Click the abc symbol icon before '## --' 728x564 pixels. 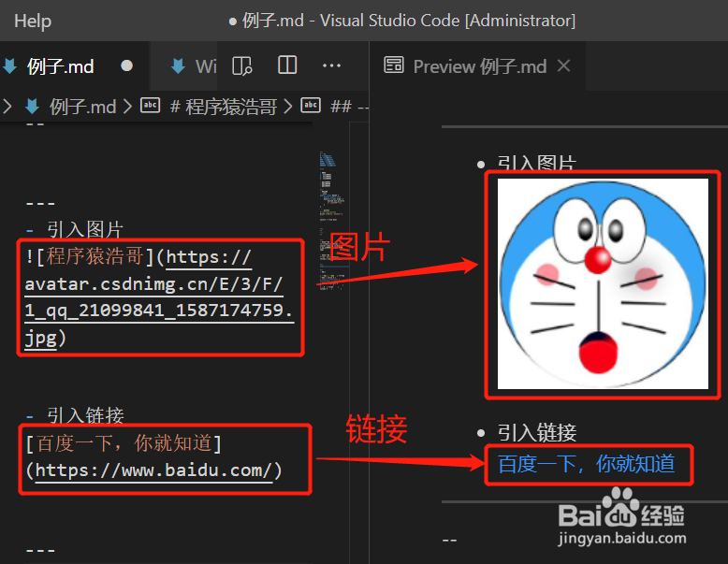pos(311,106)
